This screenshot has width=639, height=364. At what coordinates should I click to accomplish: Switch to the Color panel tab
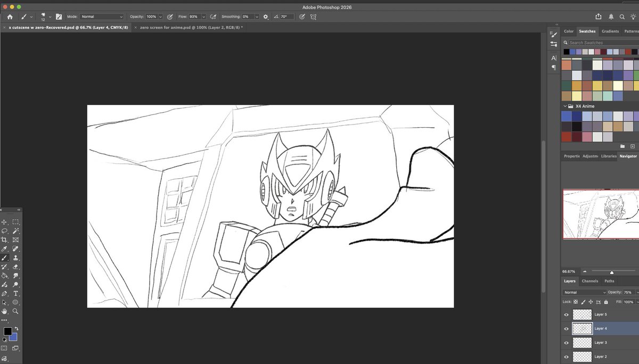coord(569,31)
